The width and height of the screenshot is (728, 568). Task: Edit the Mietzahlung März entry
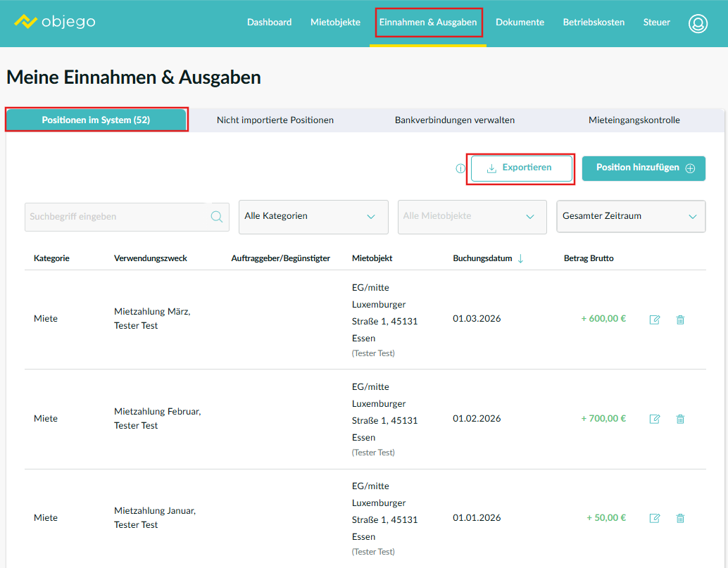(x=655, y=320)
